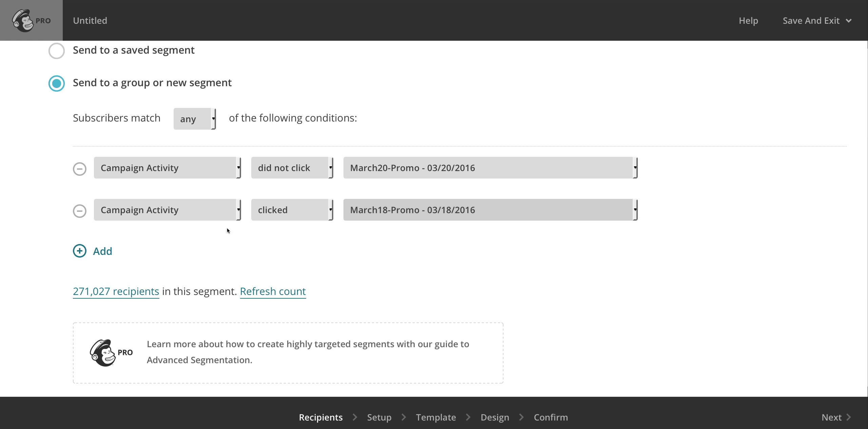Open the Help menu
Screen dimensions: 868x429
point(748,21)
